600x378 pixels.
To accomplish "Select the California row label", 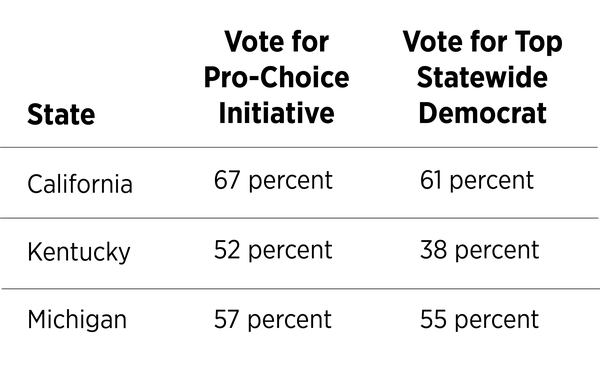I will tap(80, 184).
